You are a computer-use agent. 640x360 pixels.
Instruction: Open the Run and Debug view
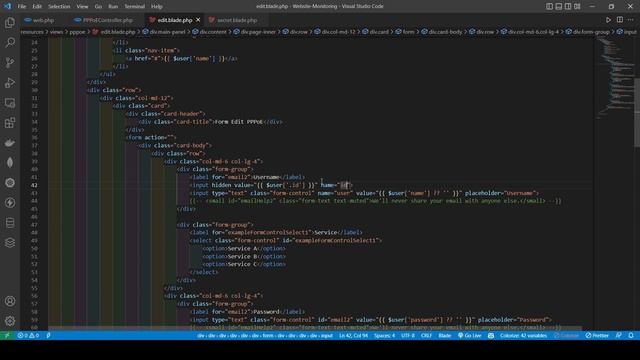pyautogui.click(x=10, y=82)
